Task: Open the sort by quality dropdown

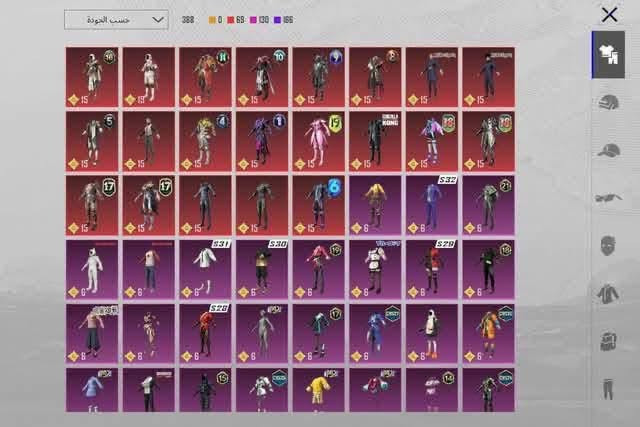Action: point(116,20)
